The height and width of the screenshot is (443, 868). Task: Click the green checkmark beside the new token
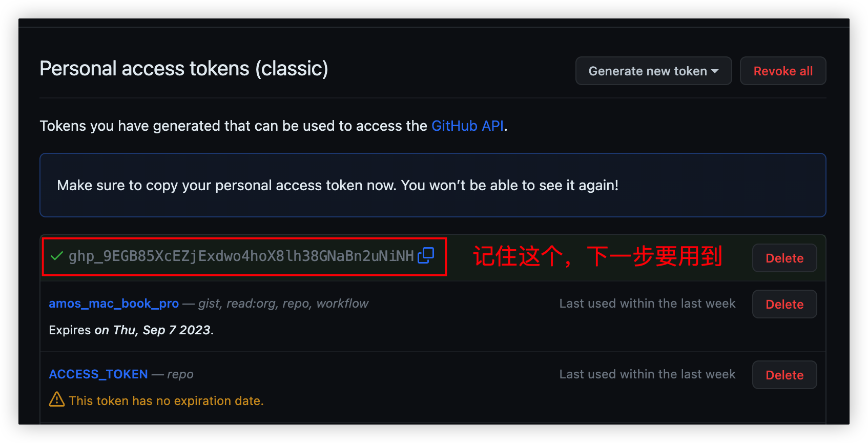57,256
